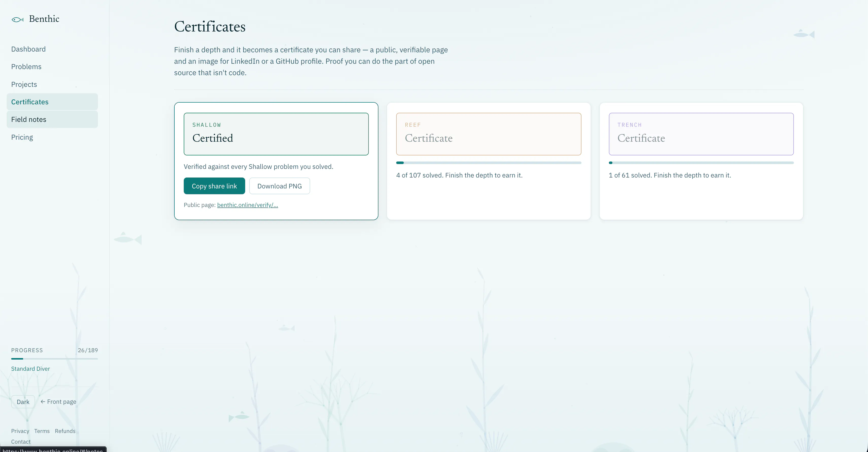This screenshot has height=452, width=868.
Task: Open the benthic.online/verify public page link
Action: (248, 205)
